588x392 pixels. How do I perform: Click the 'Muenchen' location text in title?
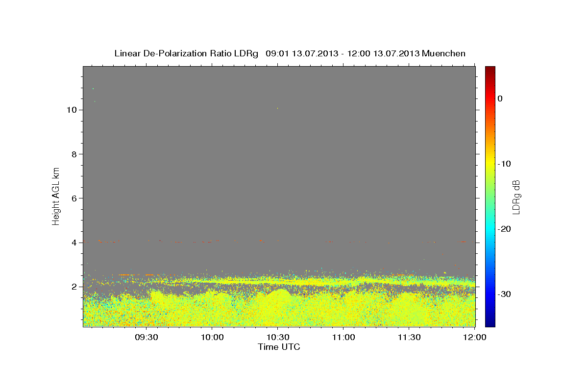[x=443, y=53]
